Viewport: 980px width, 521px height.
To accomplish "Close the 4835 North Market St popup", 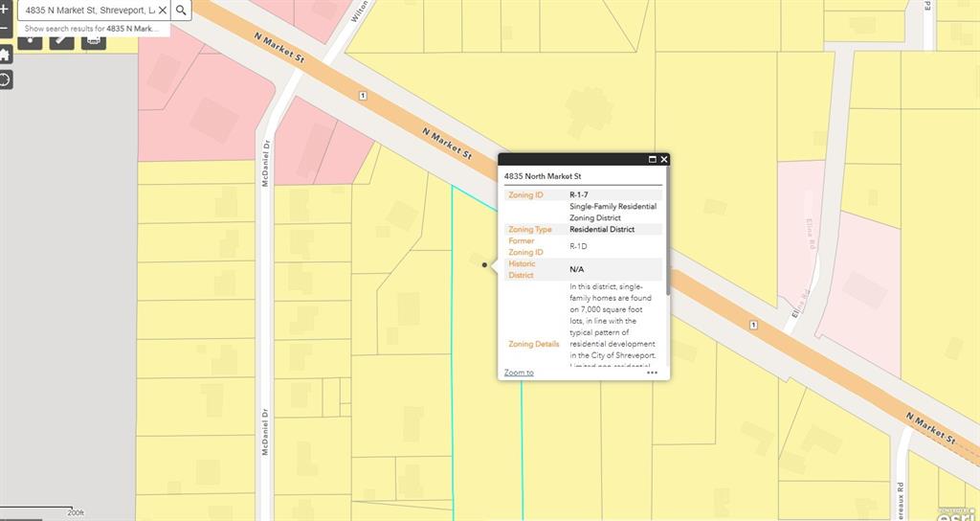I will [664, 160].
